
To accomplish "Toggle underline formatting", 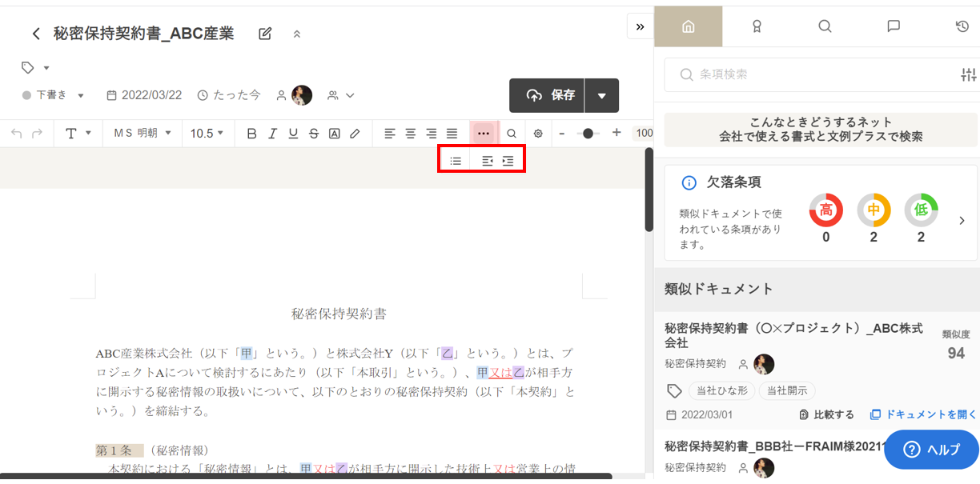I will 293,134.
